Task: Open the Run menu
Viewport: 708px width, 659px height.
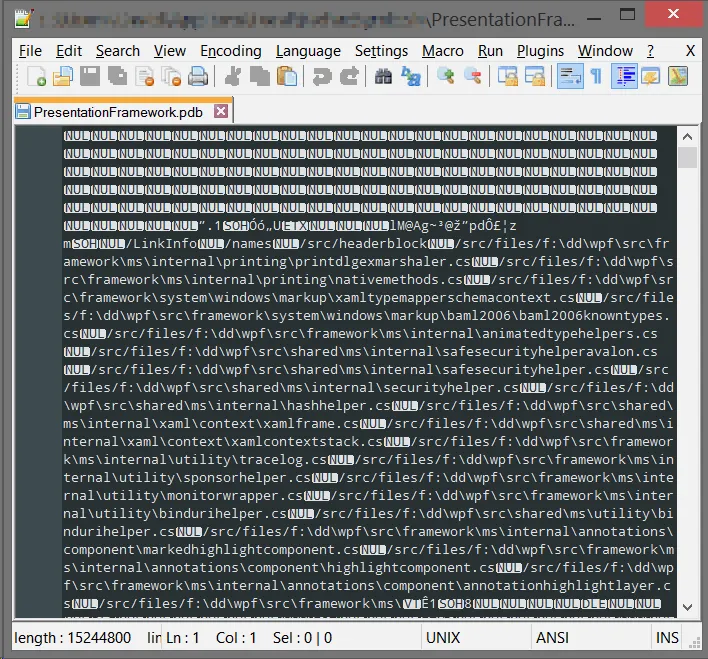Action: point(490,51)
